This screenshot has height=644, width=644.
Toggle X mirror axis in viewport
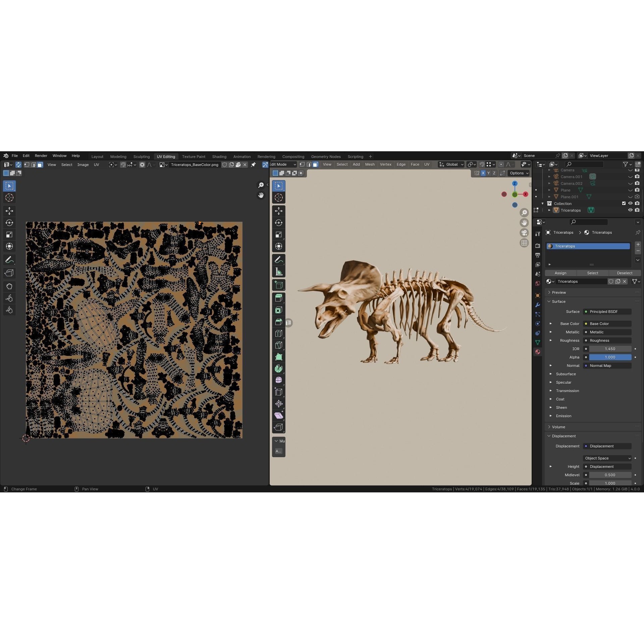(483, 173)
